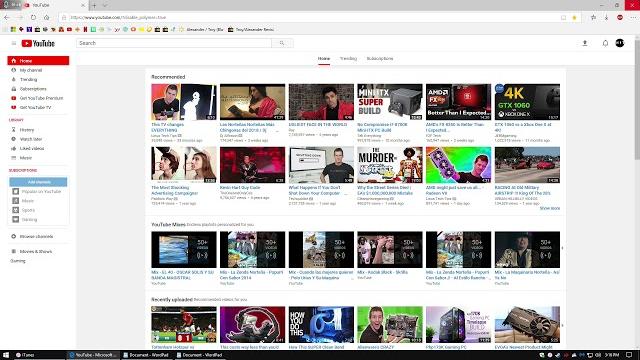Open the upload video icon
This screenshot has width=640, height=360.
point(584,43)
